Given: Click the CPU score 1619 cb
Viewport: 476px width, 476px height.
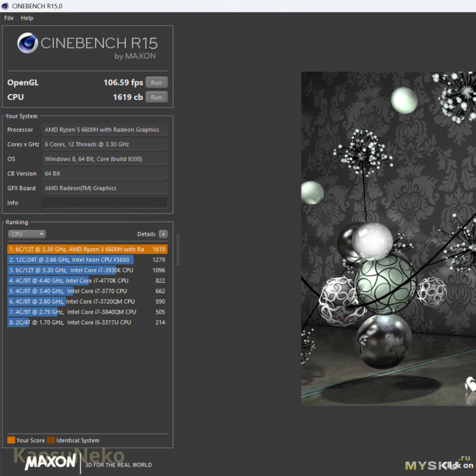Looking at the screenshot, I should (x=128, y=97).
